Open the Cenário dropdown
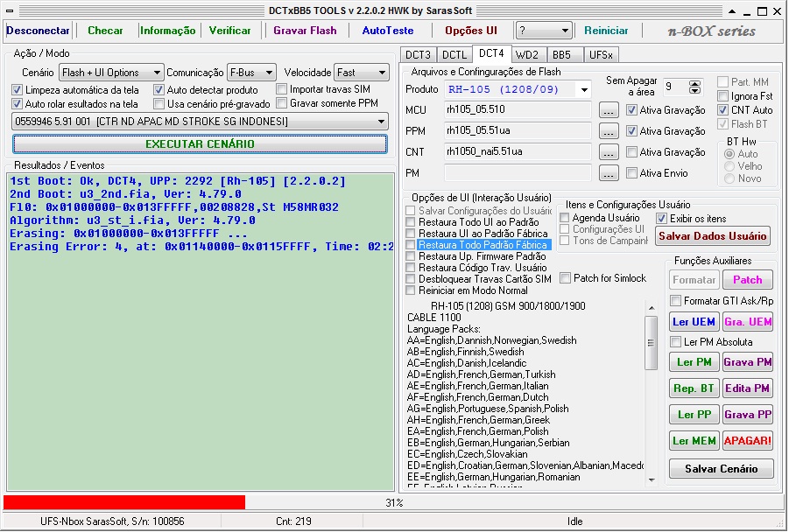 pyautogui.click(x=111, y=73)
